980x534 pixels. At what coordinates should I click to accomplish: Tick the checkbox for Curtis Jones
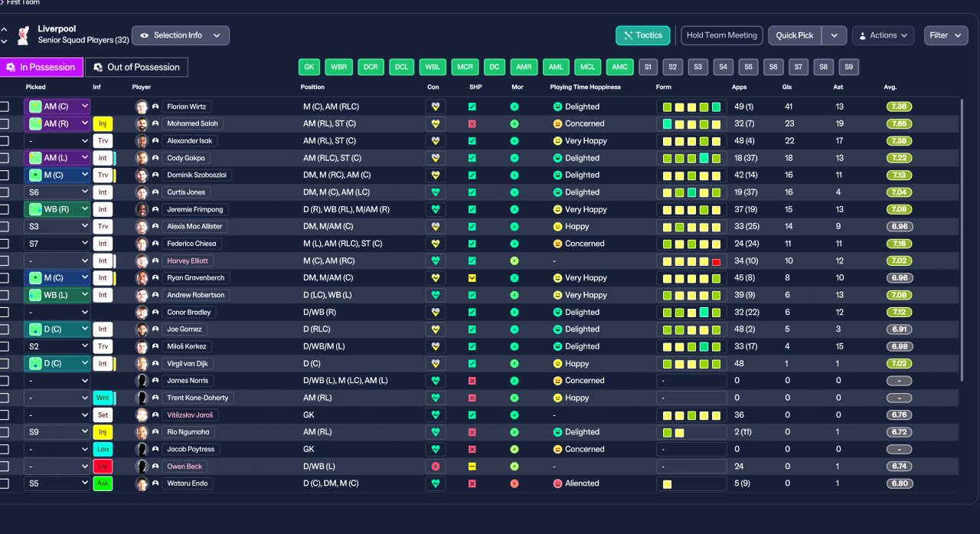click(5, 192)
